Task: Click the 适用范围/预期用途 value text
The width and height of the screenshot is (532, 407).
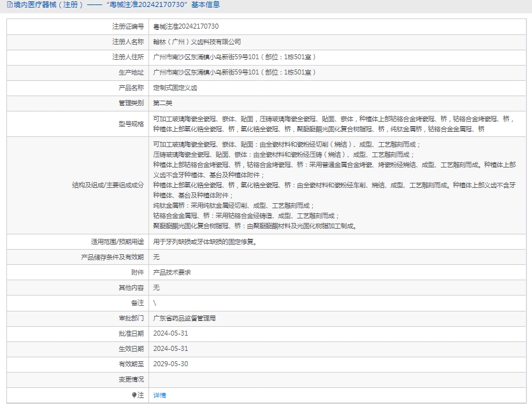Action: [205, 242]
